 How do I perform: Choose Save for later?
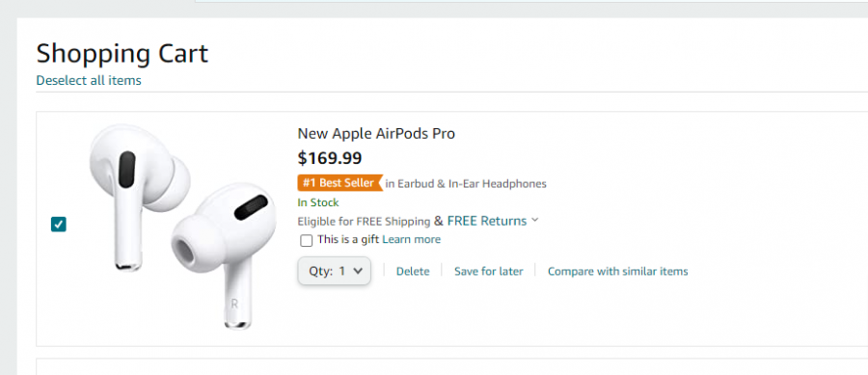pyautogui.click(x=489, y=272)
